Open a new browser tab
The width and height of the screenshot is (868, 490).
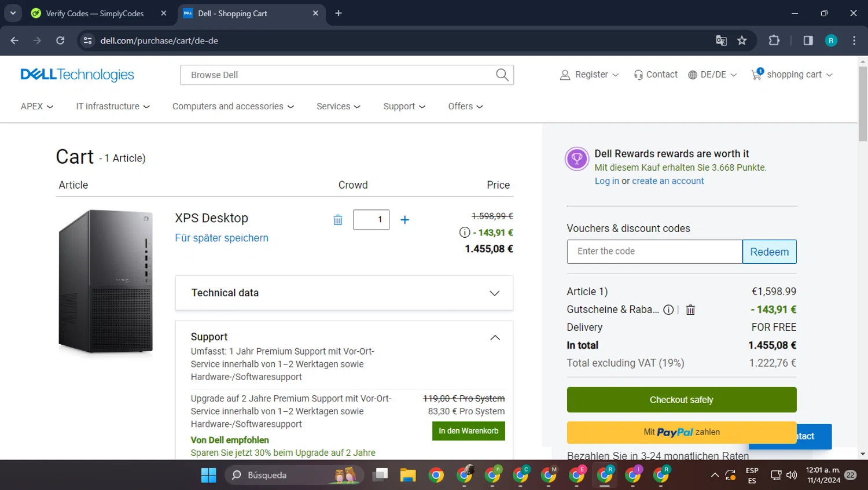click(x=339, y=13)
